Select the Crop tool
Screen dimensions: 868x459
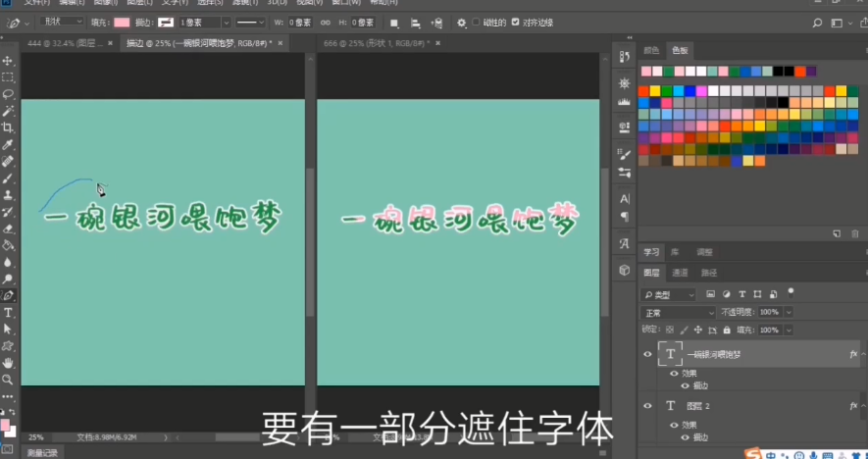pyautogui.click(x=8, y=127)
